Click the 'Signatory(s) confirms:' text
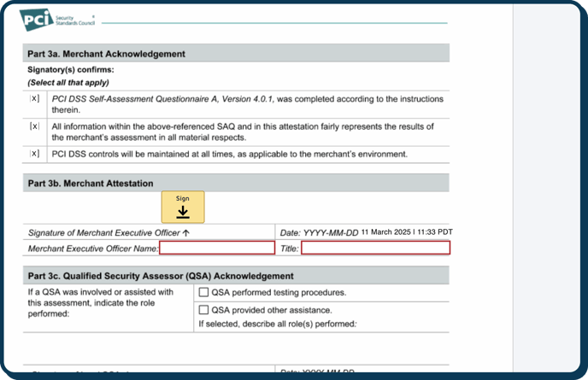 click(70, 70)
